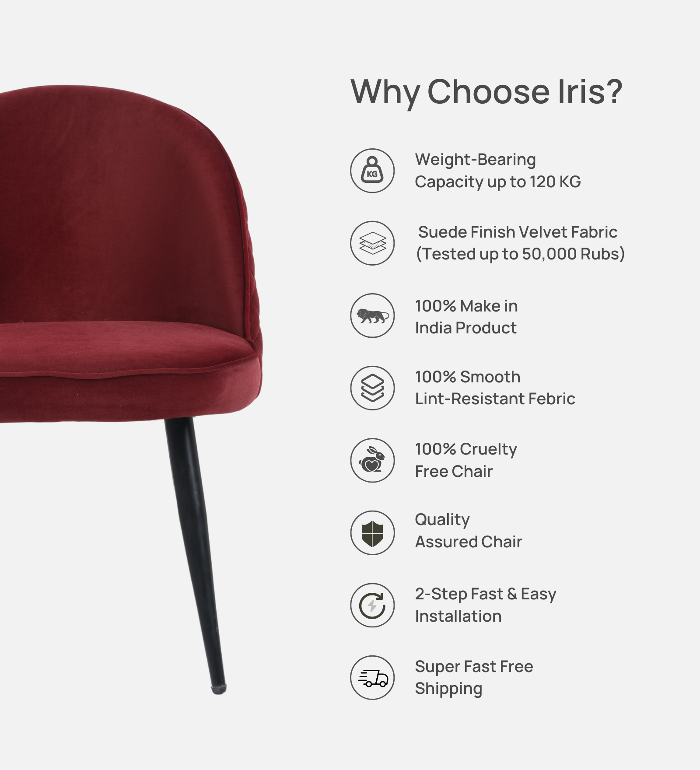The image size is (700, 770).
Task: Click the black metal chair leg
Action: (196, 556)
